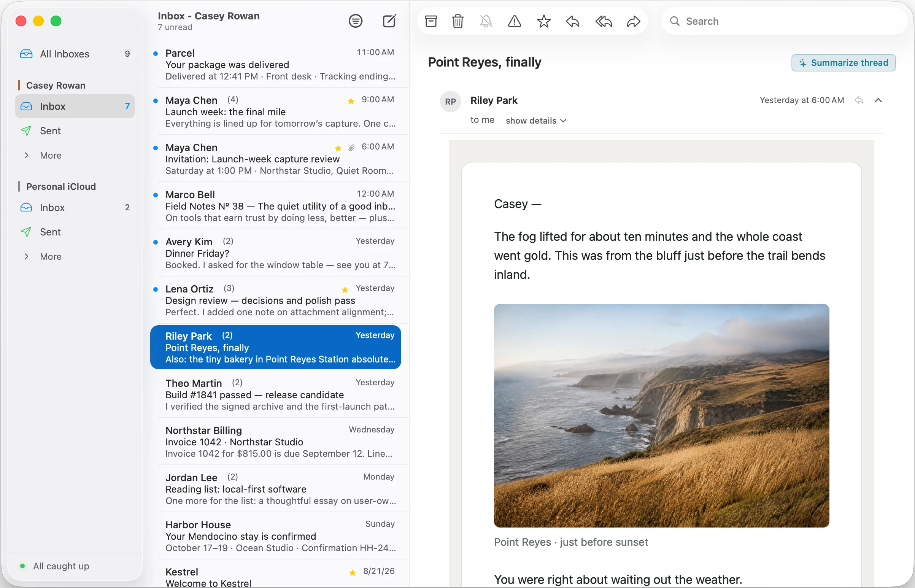Image resolution: width=915 pixels, height=588 pixels.
Task: Open All Inboxes in sidebar
Action: coord(75,54)
